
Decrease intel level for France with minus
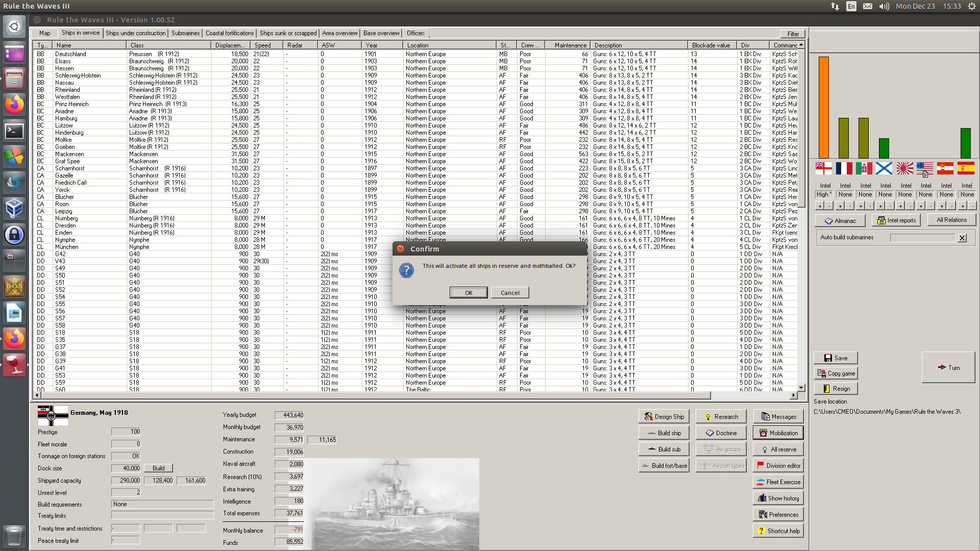pos(850,206)
